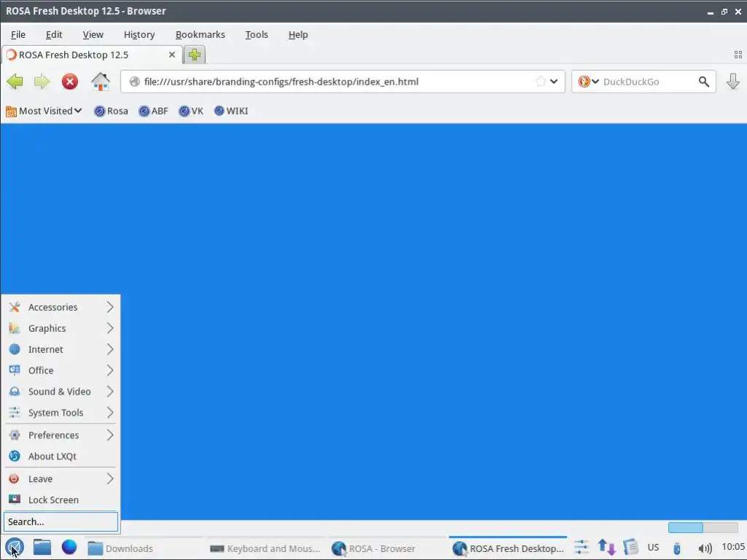Expand the System Tools submenu
This screenshot has height=560, width=747.
click(61, 413)
